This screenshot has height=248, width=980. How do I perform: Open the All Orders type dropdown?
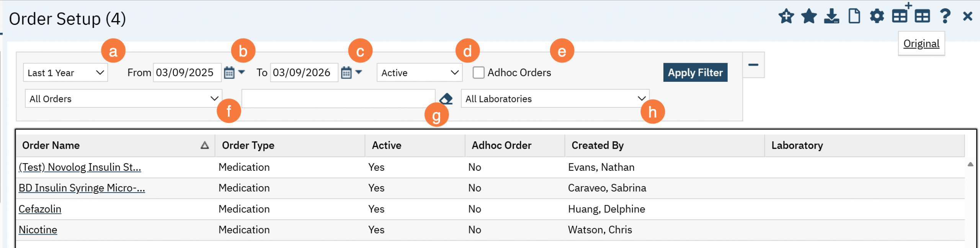click(x=123, y=99)
